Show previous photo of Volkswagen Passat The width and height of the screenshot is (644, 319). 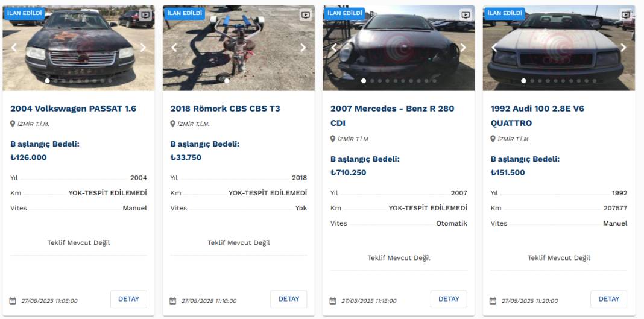[14, 48]
